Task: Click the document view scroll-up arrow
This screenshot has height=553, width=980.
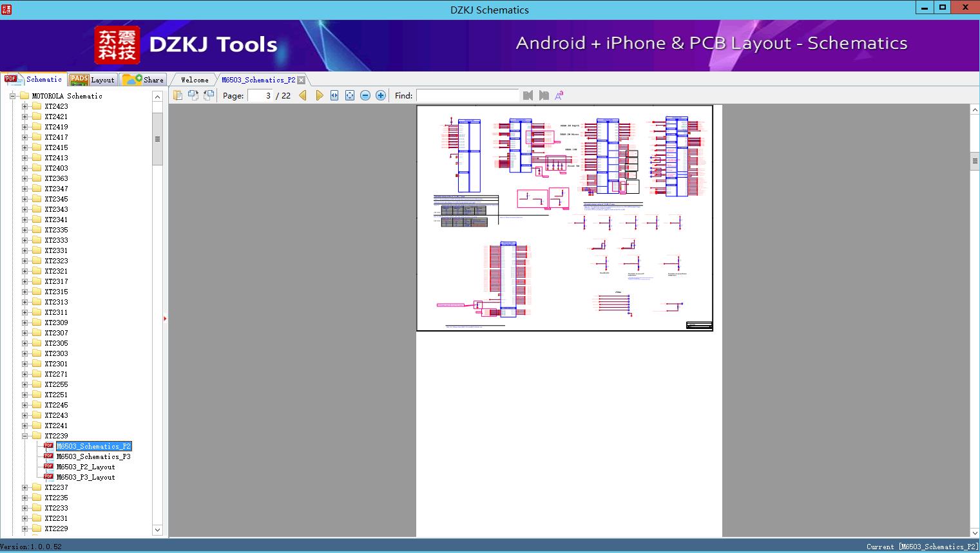Action: click(x=975, y=110)
